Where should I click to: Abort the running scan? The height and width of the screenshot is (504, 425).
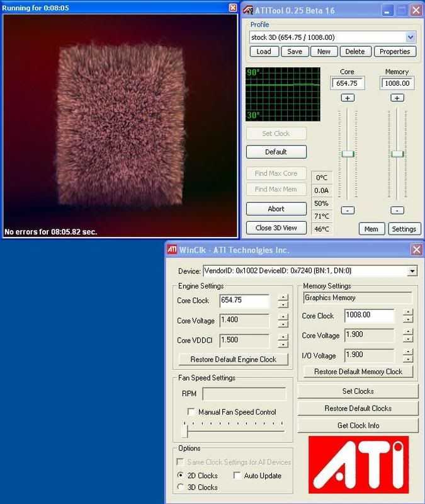click(x=276, y=209)
